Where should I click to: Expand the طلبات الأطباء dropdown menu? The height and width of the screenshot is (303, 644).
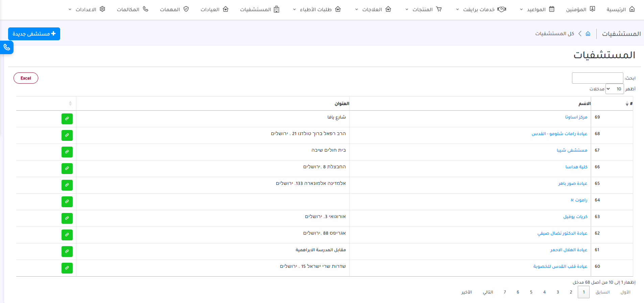pos(317,9)
